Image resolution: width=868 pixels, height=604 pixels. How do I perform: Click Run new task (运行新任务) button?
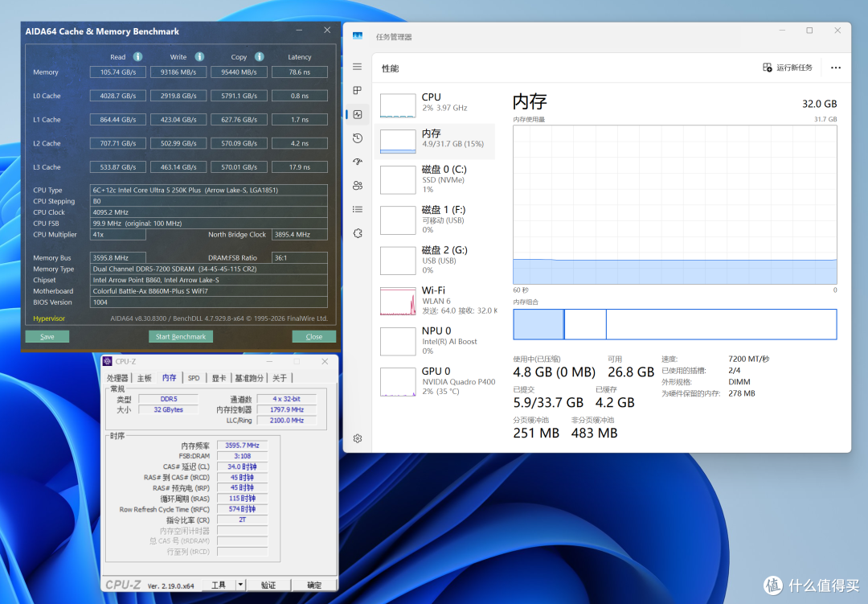coord(787,68)
